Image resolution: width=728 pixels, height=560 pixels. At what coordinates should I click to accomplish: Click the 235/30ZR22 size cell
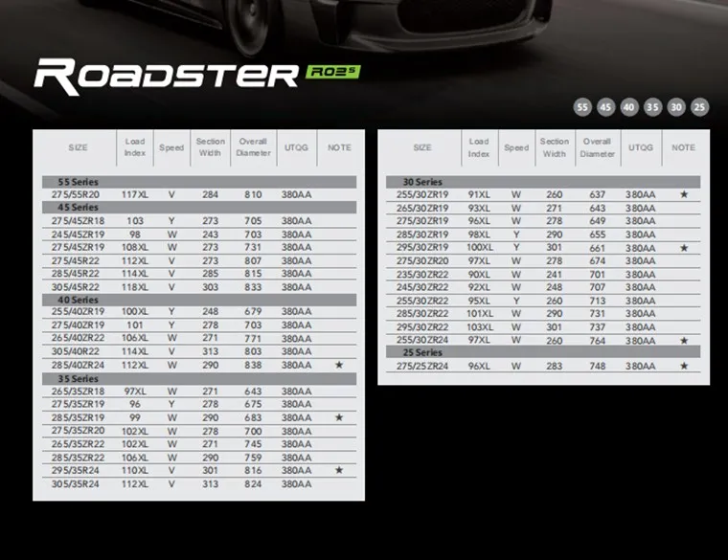[x=422, y=274]
